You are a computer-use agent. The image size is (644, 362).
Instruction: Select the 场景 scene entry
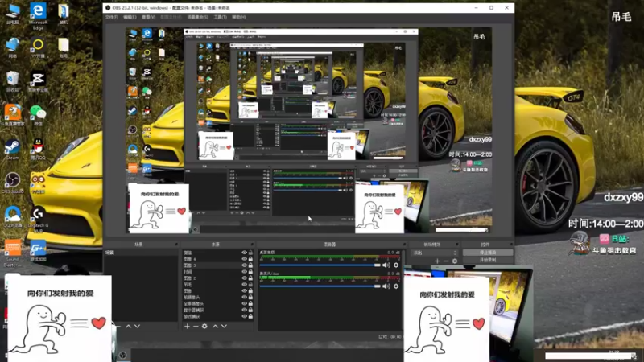click(142, 253)
